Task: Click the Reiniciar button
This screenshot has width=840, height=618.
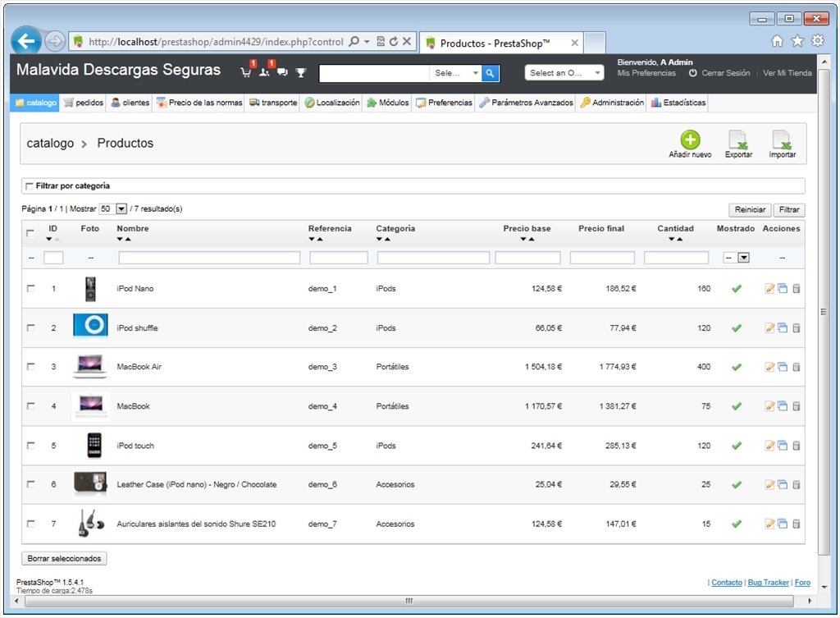Action: [750, 209]
